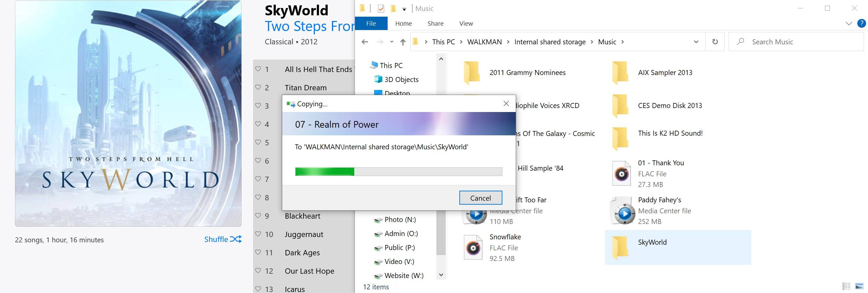
Task: Open Explorer Help icon
Action: pos(861,23)
